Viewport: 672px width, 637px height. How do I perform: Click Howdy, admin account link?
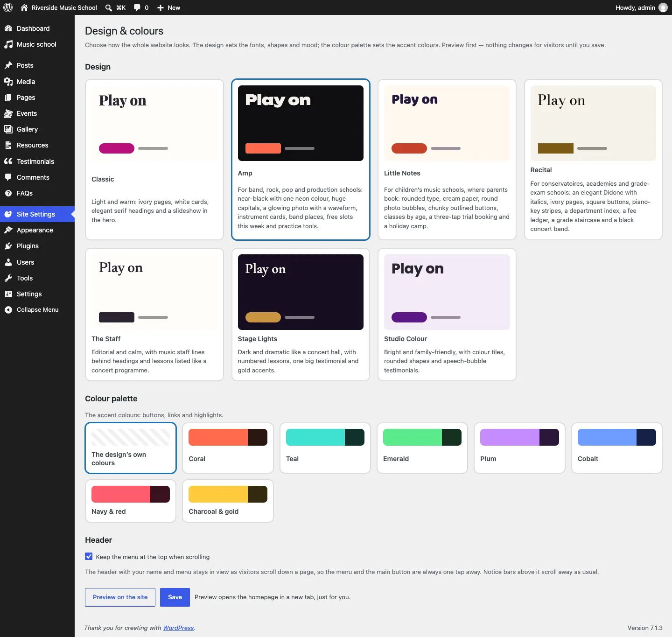coord(635,7)
